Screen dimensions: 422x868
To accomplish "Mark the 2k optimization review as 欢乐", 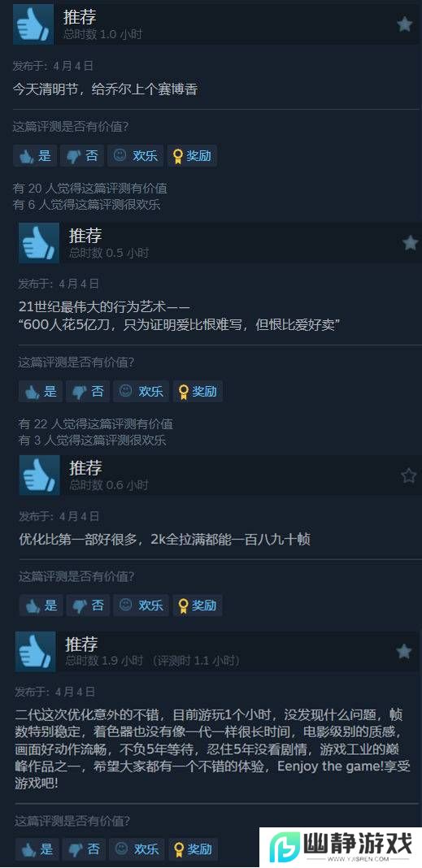I will pyautogui.click(x=141, y=605).
